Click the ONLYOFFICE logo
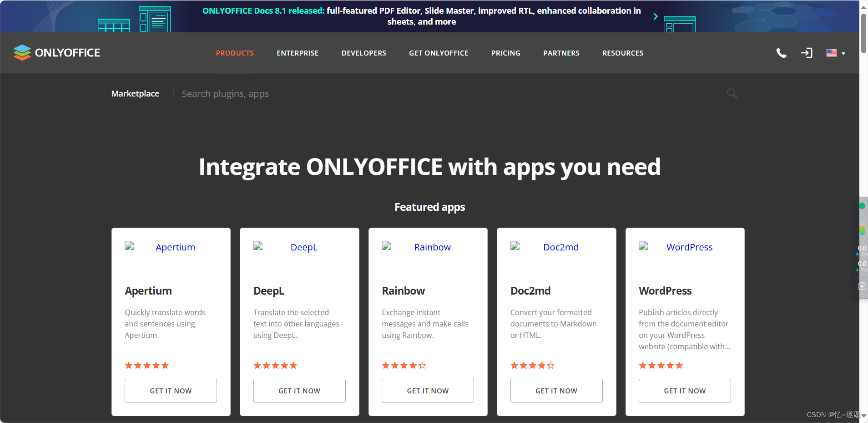 point(57,53)
